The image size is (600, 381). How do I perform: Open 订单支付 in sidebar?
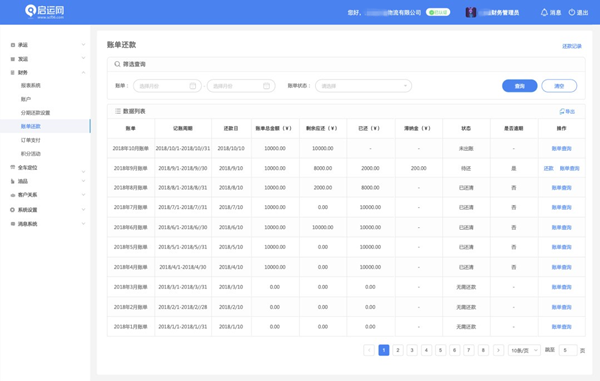(x=31, y=140)
